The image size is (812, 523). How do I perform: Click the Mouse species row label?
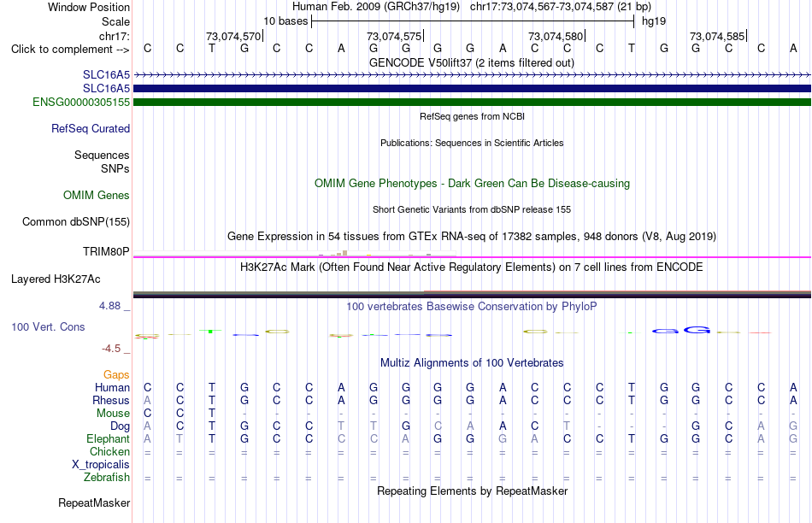pyautogui.click(x=114, y=414)
